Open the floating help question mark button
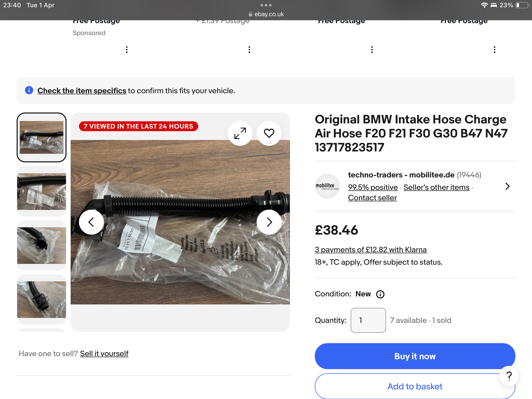This screenshot has height=399, width=532. pyautogui.click(x=509, y=376)
